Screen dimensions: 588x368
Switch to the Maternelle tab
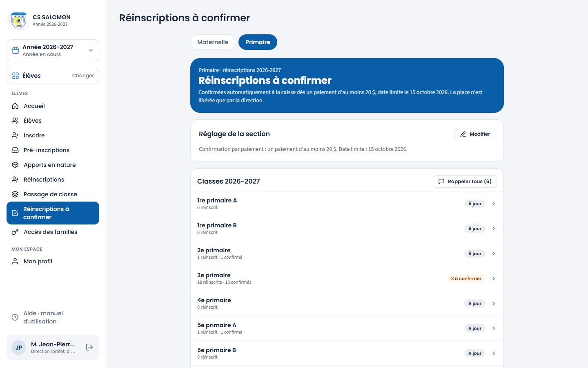click(213, 42)
